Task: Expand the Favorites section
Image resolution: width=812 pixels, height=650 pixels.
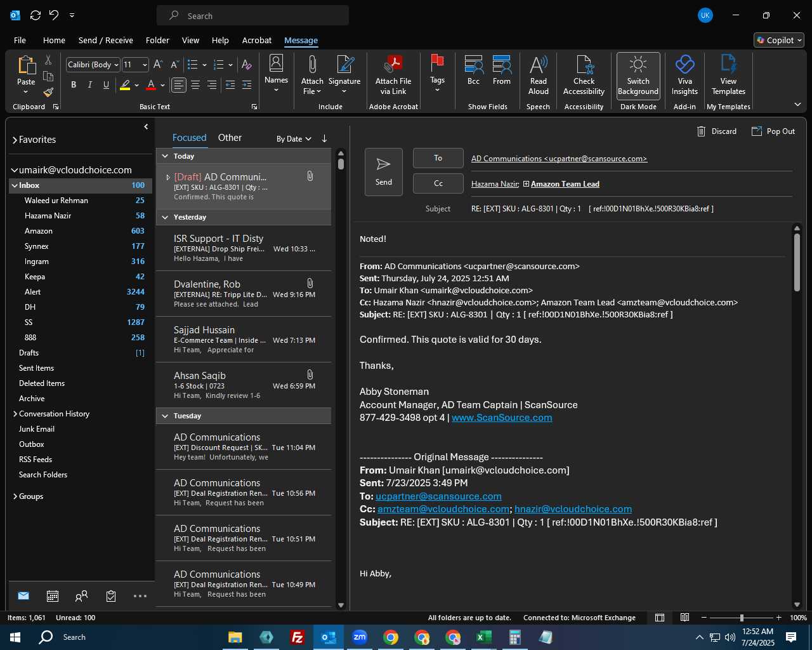Action: pos(15,140)
